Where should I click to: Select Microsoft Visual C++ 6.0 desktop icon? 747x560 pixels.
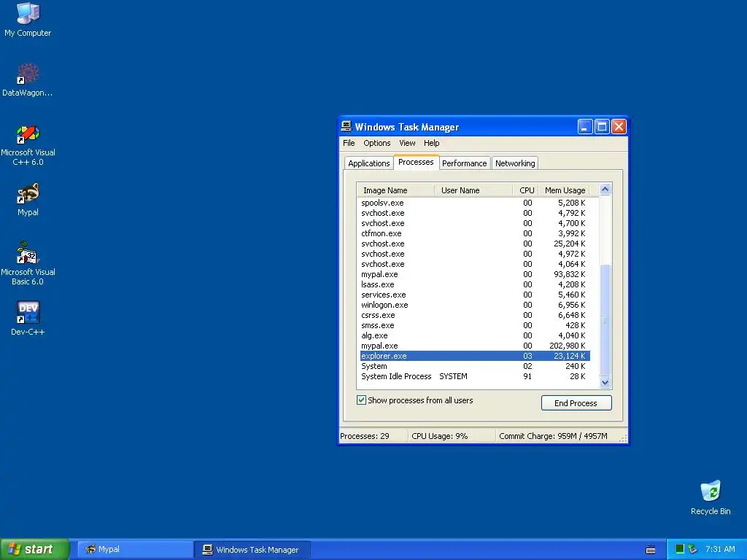(x=28, y=144)
